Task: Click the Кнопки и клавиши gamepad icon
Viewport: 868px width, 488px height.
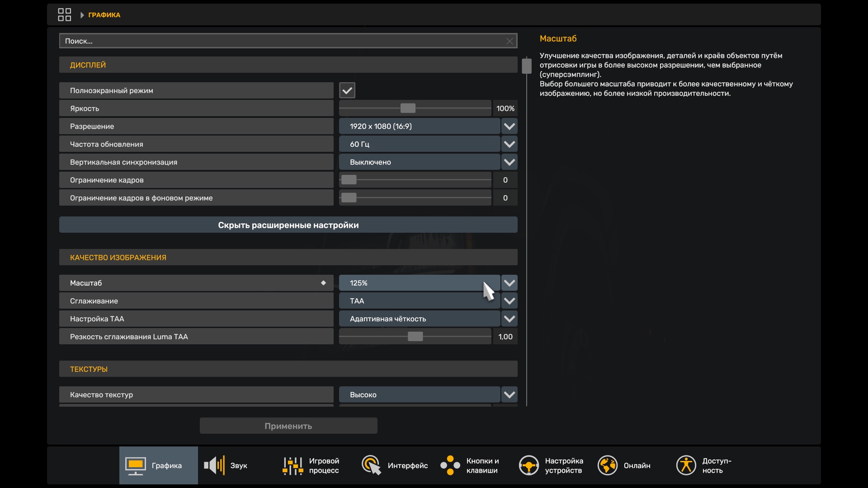Action: pyautogui.click(x=450, y=466)
